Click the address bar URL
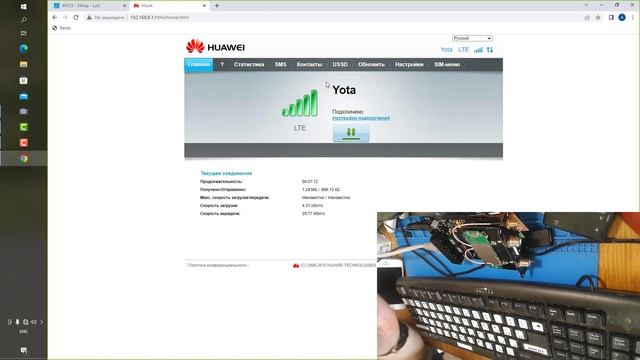The image size is (640, 360). [160, 18]
